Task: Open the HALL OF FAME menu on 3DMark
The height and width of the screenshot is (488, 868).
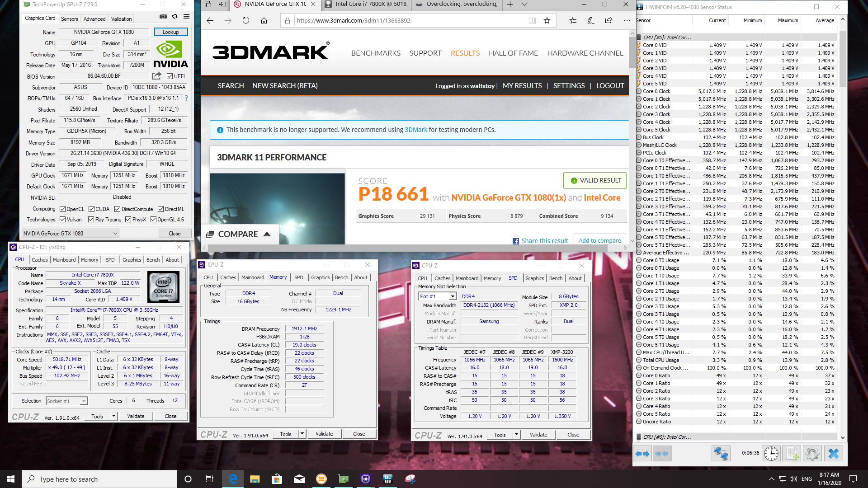Action: [513, 53]
